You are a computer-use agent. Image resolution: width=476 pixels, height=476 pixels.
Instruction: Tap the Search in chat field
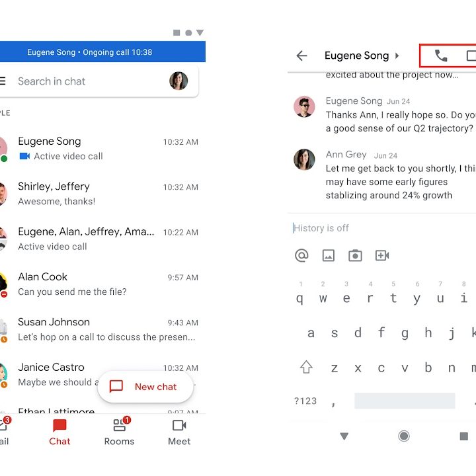(x=52, y=81)
